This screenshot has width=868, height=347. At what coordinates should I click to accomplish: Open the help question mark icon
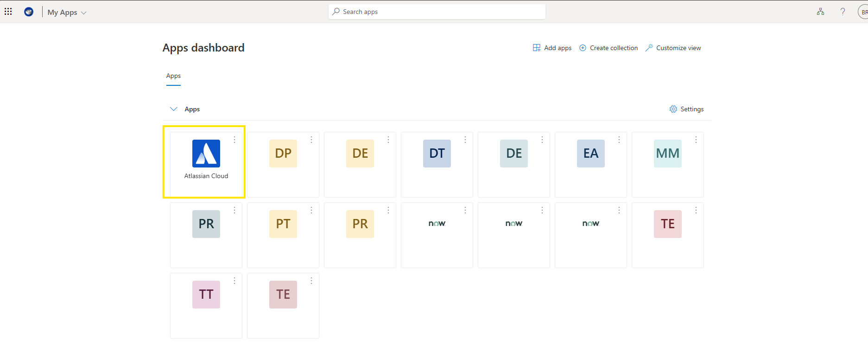coord(843,12)
